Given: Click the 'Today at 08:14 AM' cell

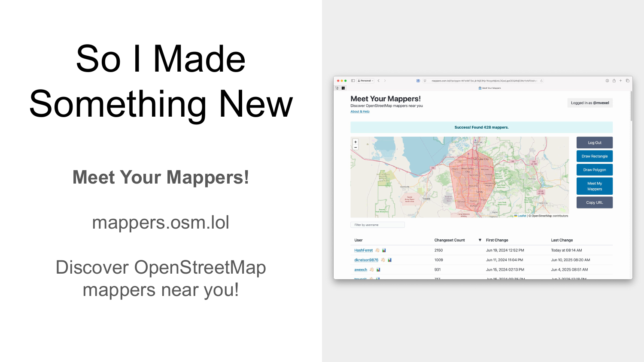Looking at the screenshot, I should point(567,250).
